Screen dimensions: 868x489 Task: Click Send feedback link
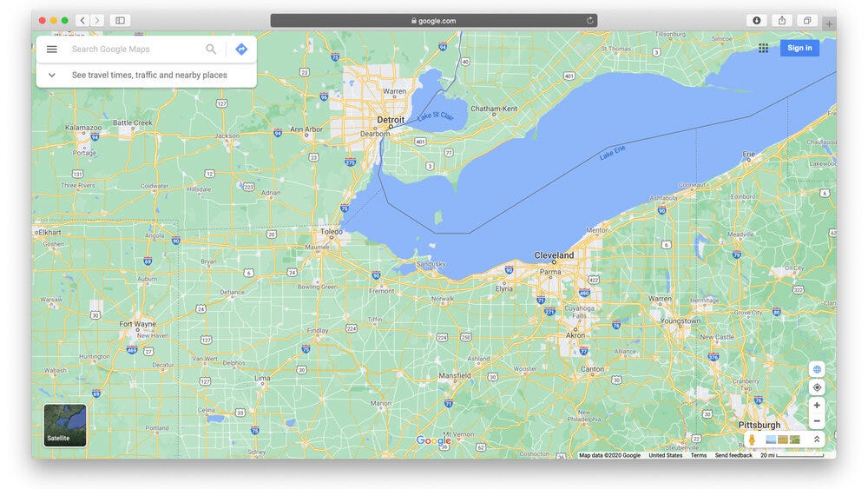tap(733, 455)
